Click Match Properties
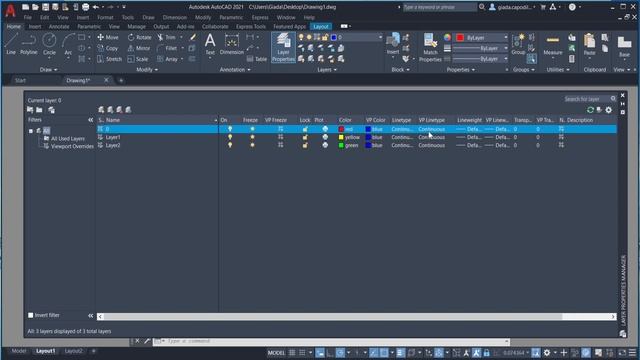 (x=430, y=48)
